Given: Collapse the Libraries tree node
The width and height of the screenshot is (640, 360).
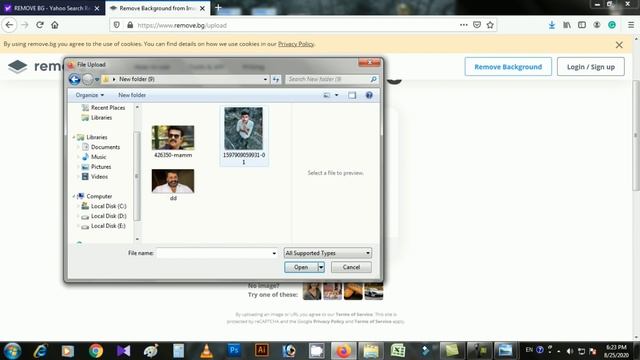Looking at the screenshot, I should coord(74,137).
